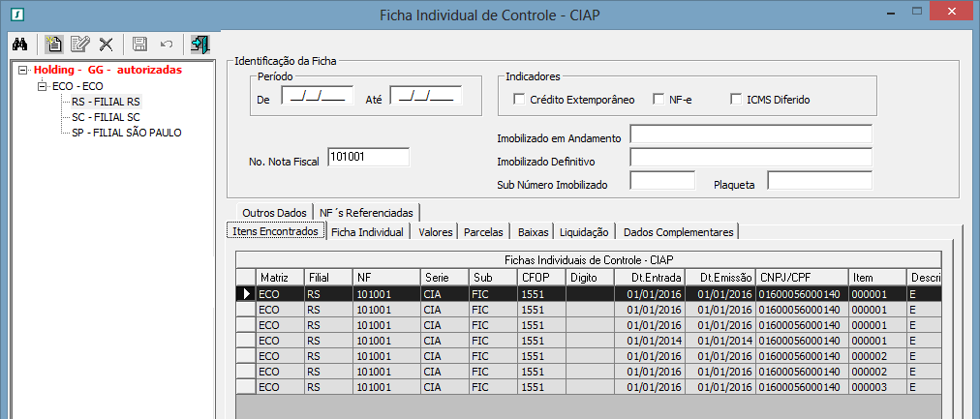Image resolution: width=980 pixels, height=419 pixels.
Task: Select SP - FILIAL SÃO PAULO branch
Action: click(x=126, y=132)
